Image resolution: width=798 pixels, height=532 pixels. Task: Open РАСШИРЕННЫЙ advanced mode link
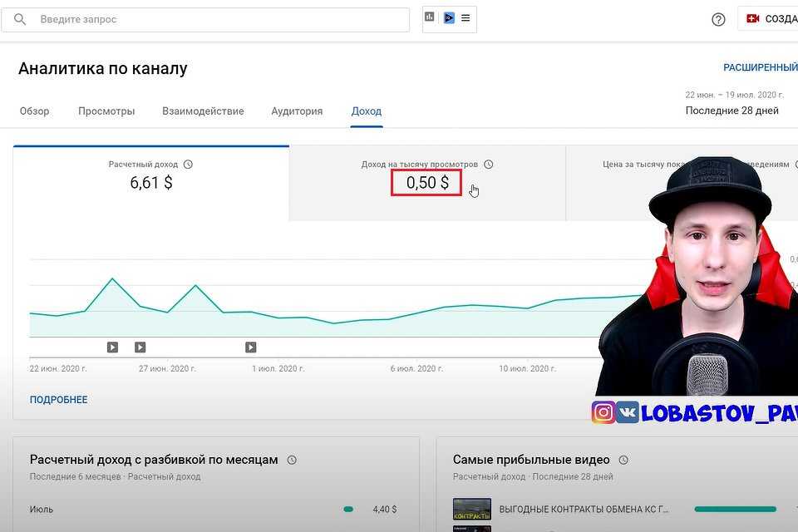coord(761,67)
